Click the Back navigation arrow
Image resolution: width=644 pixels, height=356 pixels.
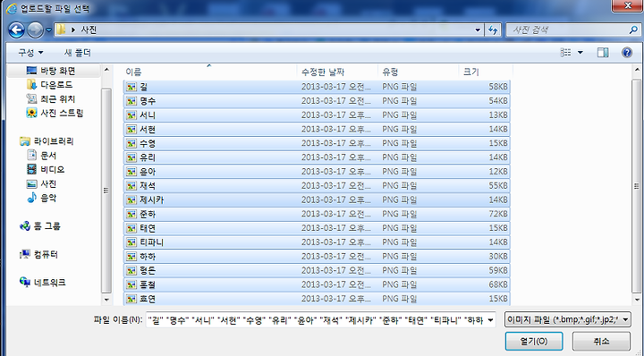[x=16, y=30]
